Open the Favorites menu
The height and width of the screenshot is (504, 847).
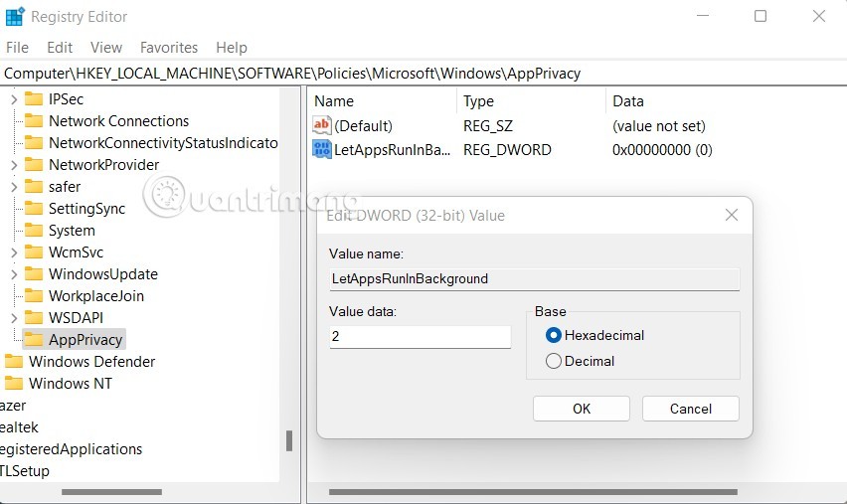[x=169, y=48]
